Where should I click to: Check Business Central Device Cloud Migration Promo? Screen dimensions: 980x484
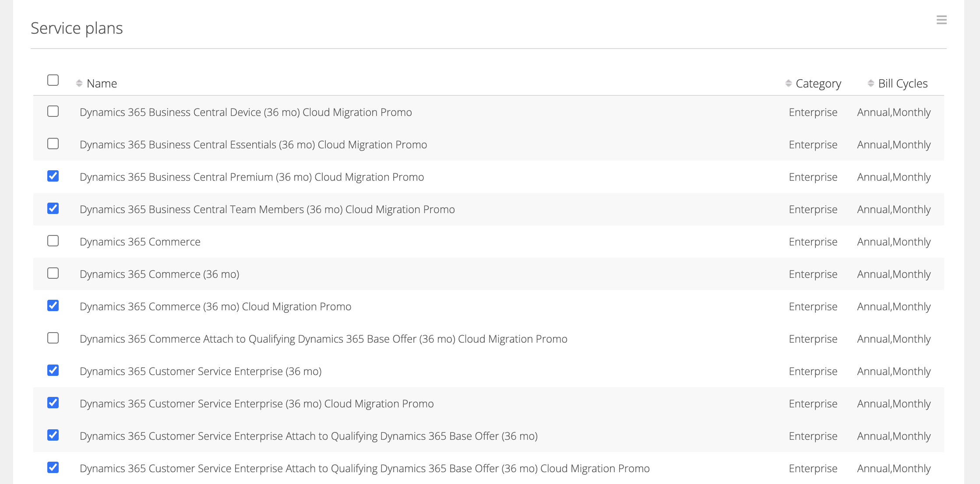tap(53, 112)
